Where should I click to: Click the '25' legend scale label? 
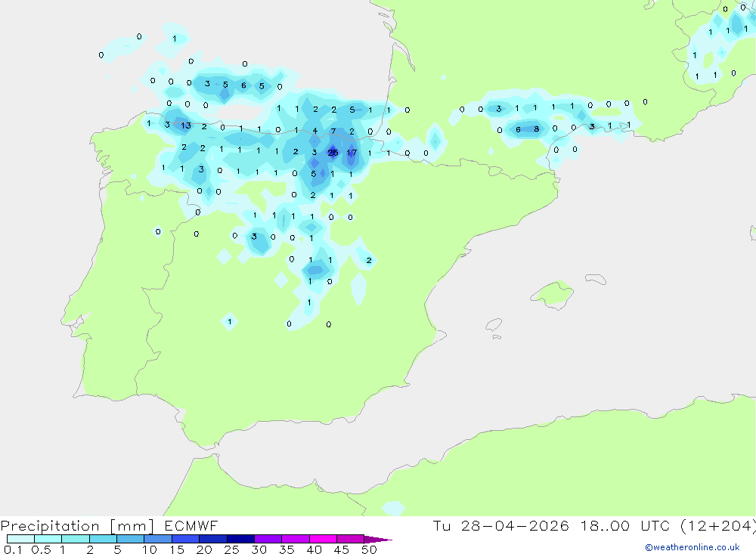point(231,549)
